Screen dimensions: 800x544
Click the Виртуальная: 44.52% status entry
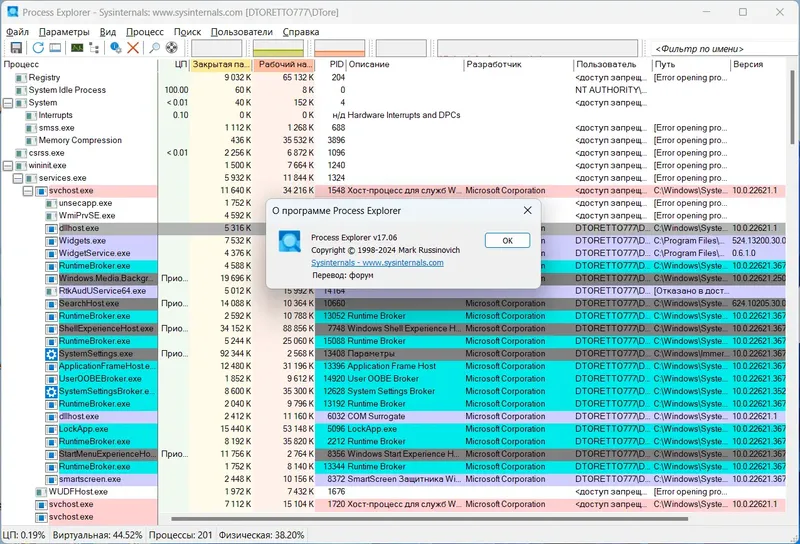(x=97, y=535)
